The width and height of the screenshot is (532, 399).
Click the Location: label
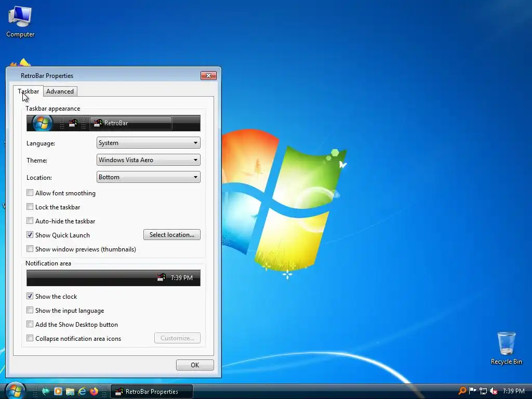[x=39, y=178]
